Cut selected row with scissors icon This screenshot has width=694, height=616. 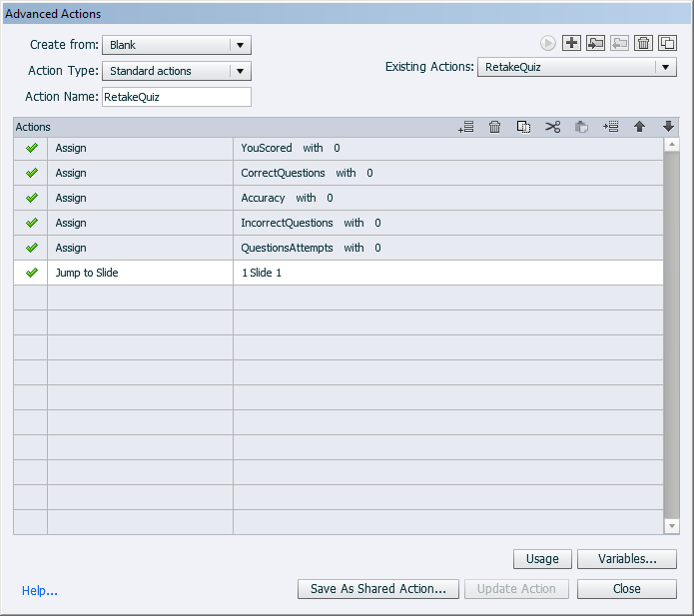pos(553,127)
